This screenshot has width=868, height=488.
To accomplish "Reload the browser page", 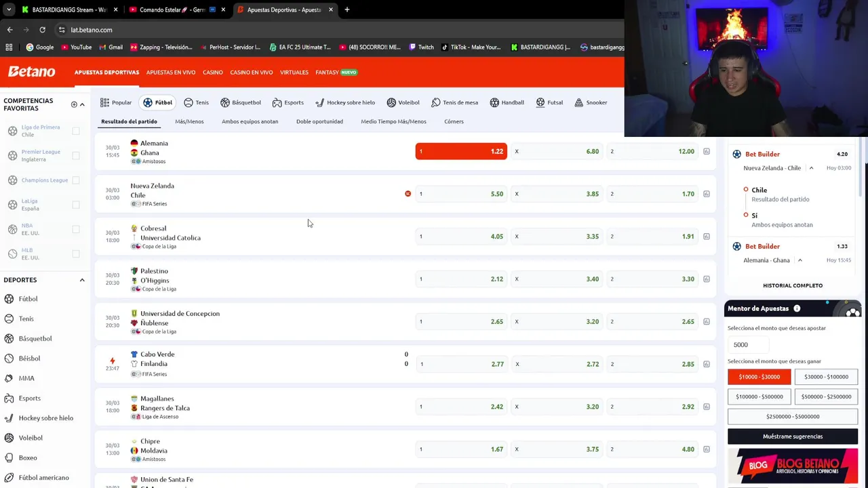I will [42, 30].
